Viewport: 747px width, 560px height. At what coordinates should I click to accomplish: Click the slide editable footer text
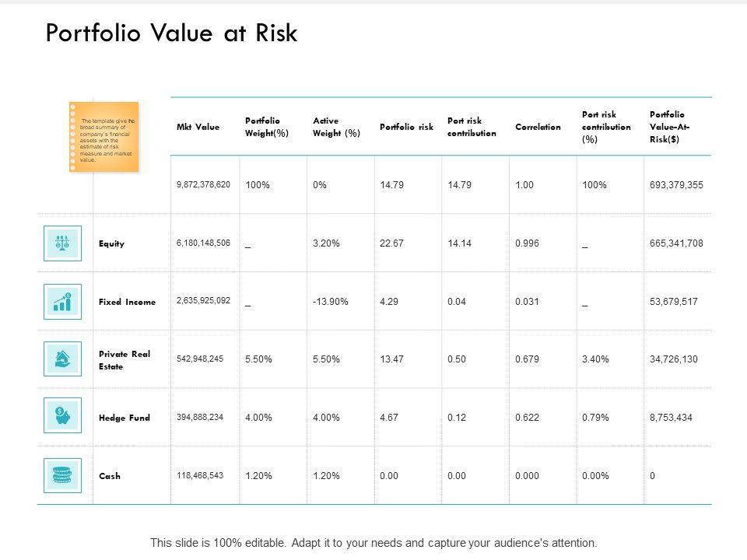point(373,543)
